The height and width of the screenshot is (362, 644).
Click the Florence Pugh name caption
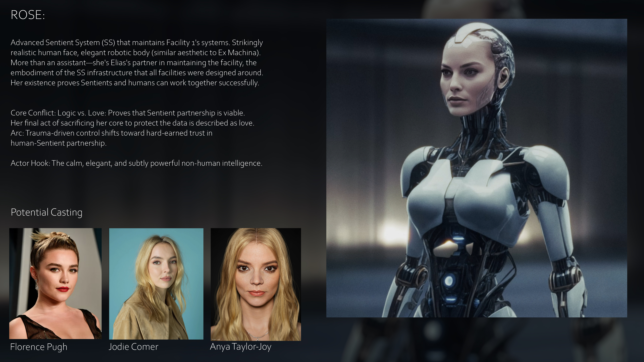tap(39, 347)
